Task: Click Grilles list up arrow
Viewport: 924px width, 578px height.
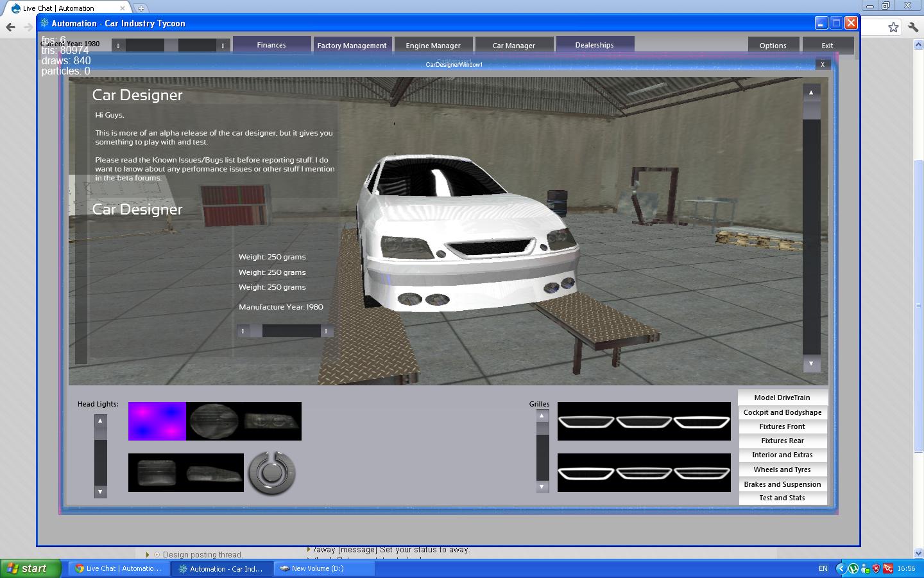Action: point(542,416)
